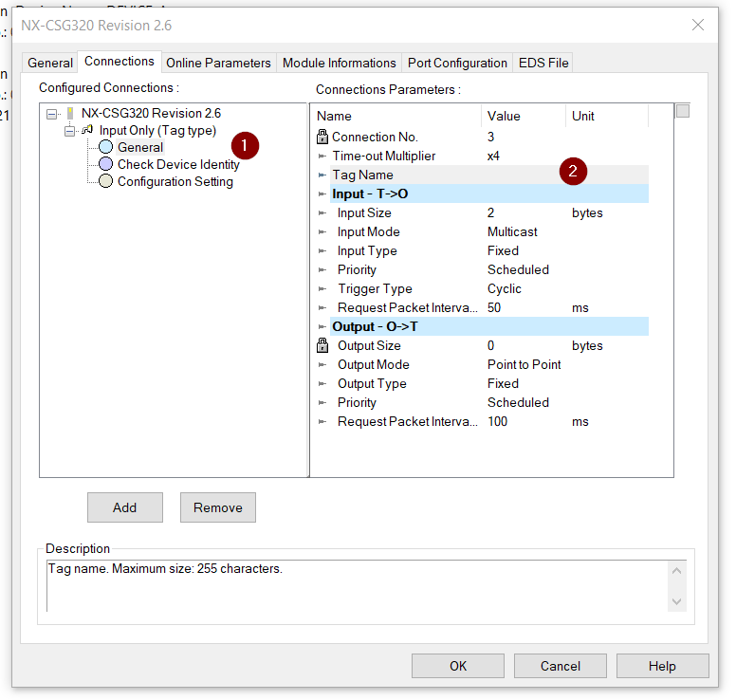Click arrow icon beside Output Type
This screenshot has width=736, height=700.
pos(322,383)
